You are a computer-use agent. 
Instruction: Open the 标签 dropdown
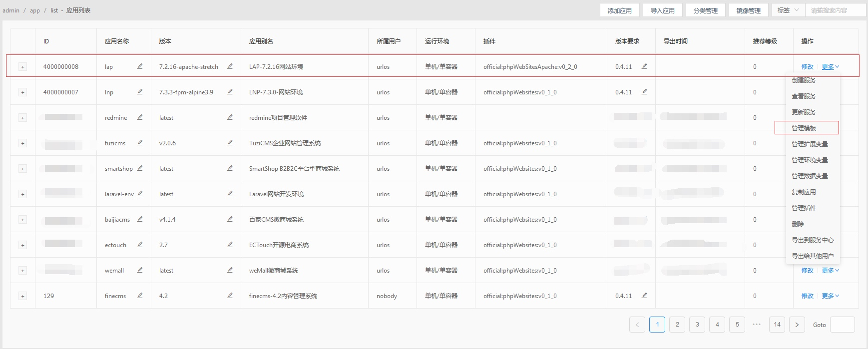coord(788,10)
